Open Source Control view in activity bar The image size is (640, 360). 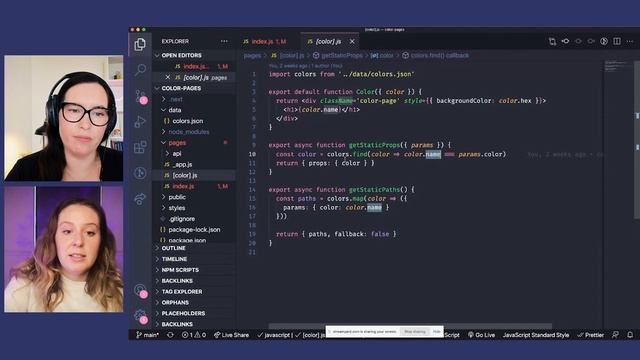coord(141,96)
